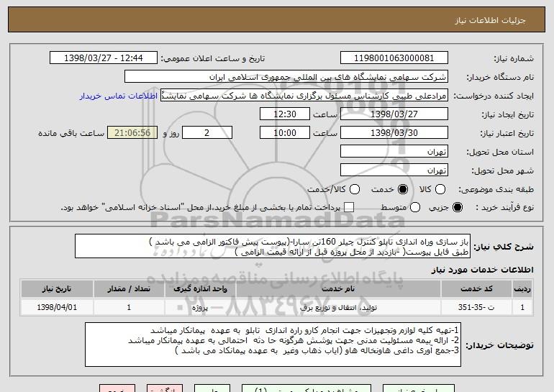This screenshot has height=392, width=554.
Task: Click the نام دستگاه خریدار field
Action: (x=286, y=77)
